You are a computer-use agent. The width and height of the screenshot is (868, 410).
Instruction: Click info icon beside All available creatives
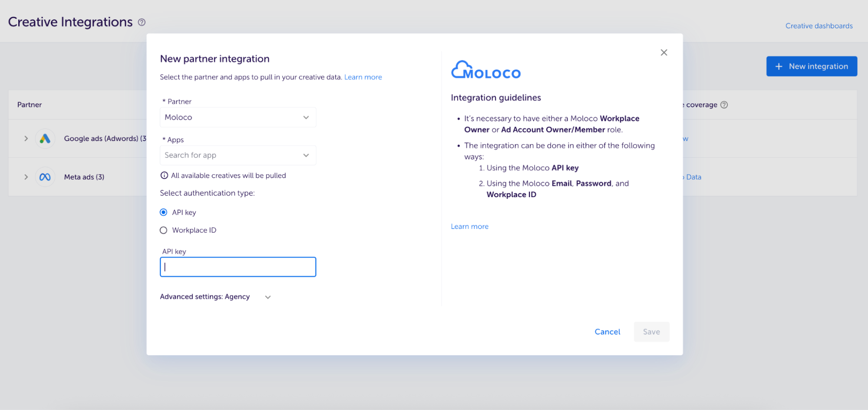(x=164, y=175)
